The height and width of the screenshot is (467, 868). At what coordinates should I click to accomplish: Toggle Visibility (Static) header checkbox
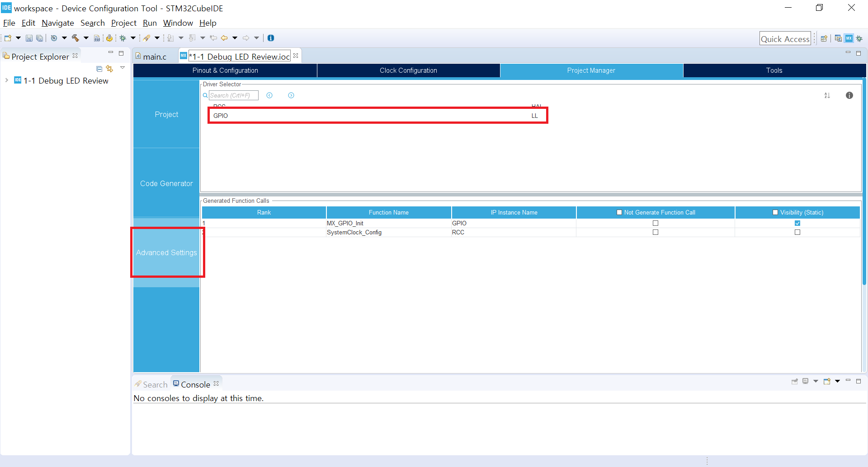pyautogui.click(x=775, y=212)
